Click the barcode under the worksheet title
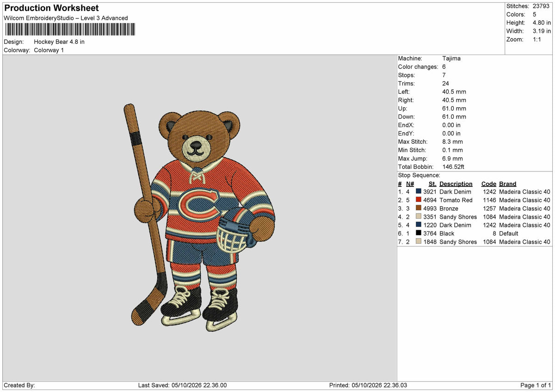555x392 pixels. (x=70, y=30)
